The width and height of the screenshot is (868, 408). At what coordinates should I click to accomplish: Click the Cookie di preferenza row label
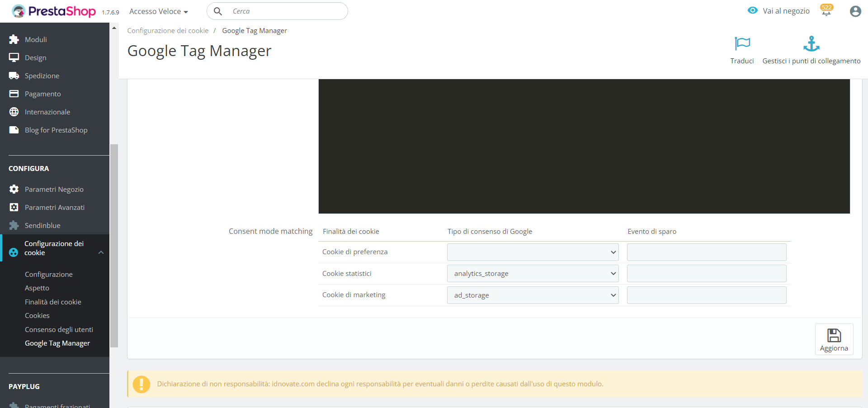[355, 252]
